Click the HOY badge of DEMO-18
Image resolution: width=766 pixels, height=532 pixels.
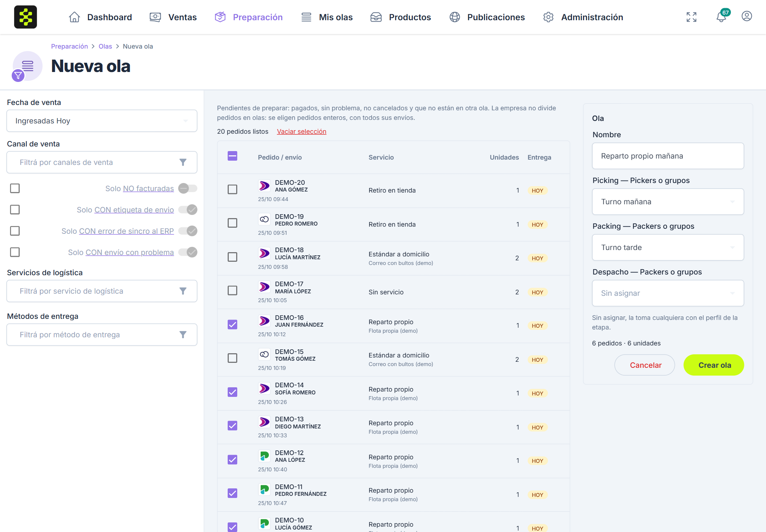[537, 259]
